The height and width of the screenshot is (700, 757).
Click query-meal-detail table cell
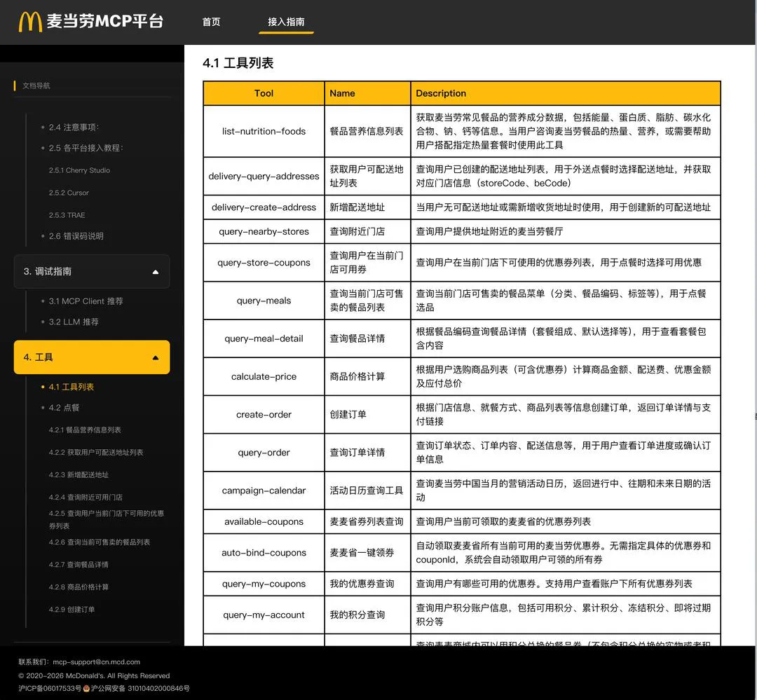(x=264, y=339)
